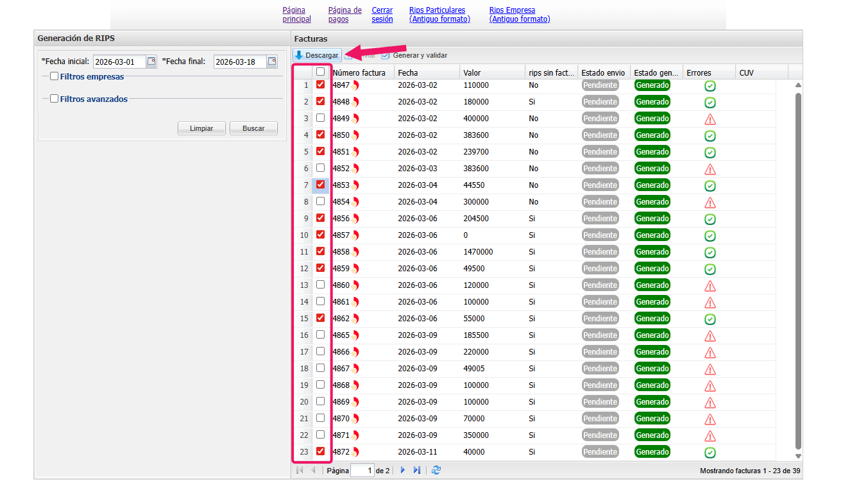Expand the Filtros empresas section
Screen dimensions: 868x504
55,76
